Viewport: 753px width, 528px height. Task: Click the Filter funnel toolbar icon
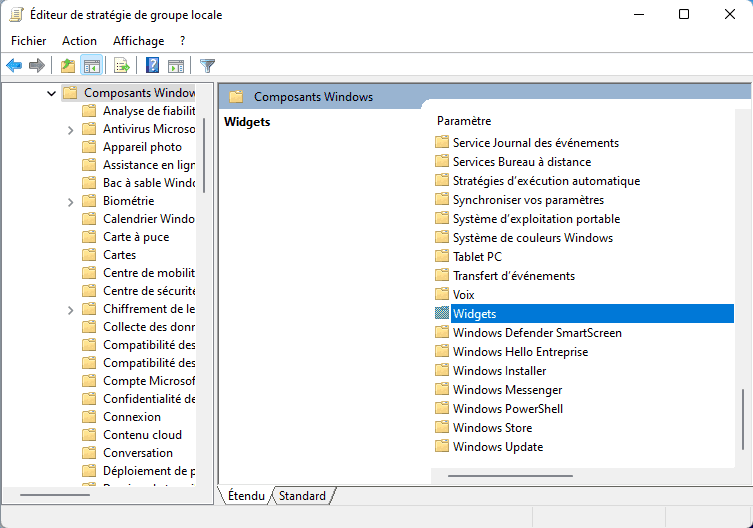click(207, 65)
